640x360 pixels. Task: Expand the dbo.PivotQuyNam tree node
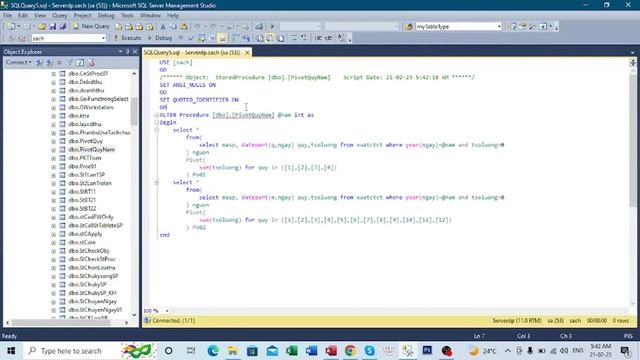(53, 150)
